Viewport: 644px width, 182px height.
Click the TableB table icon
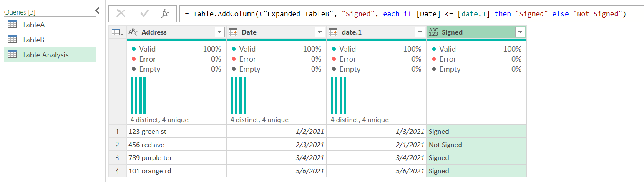[13, 40]
